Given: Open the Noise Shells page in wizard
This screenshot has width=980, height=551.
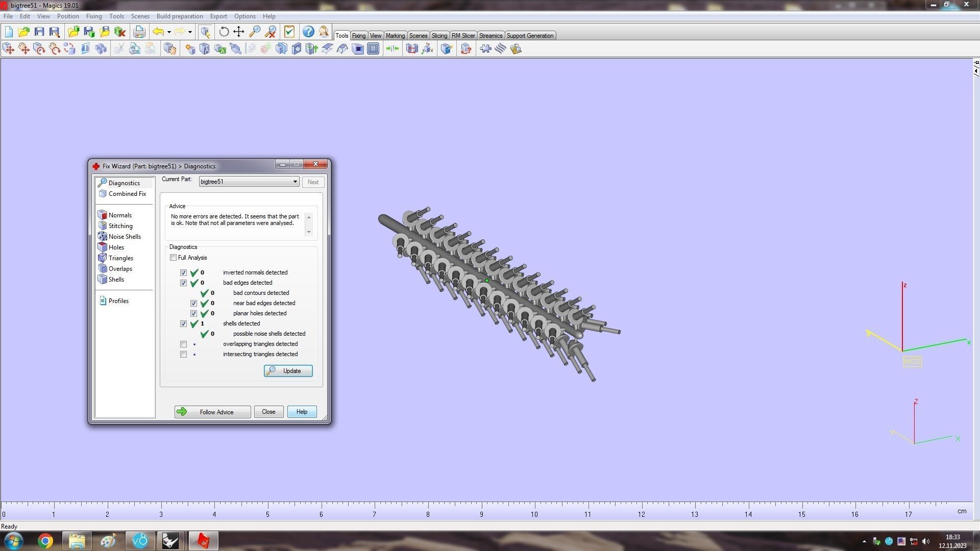Looking at the screenshot, I should [x=124, y=237].
